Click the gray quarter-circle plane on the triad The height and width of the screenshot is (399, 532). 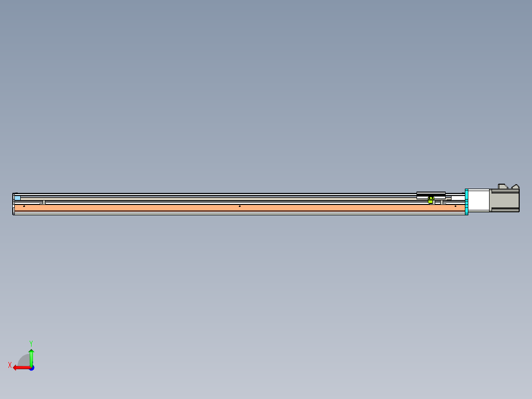(25, 360)
